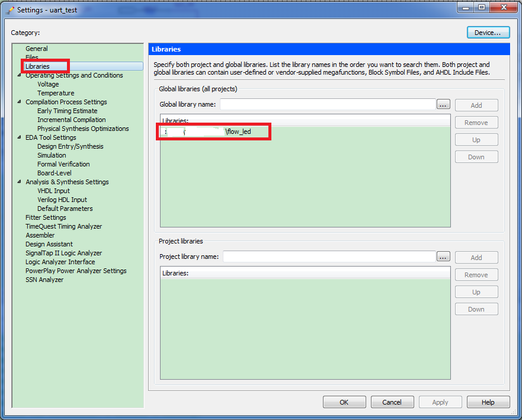Minimize the Settings window
The height and width of the screenshot is (420, 522).
tap(466, 7)
